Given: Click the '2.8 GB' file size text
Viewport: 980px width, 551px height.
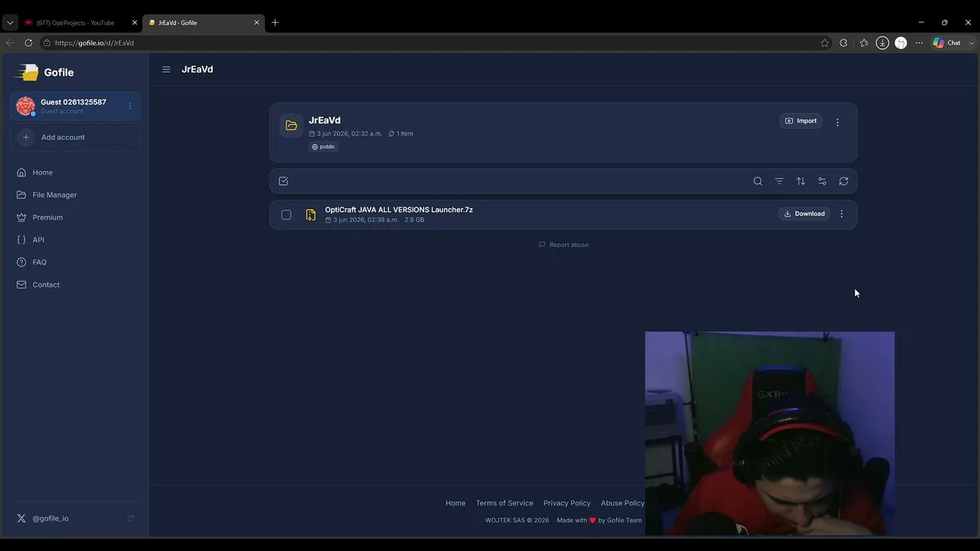Looking at the screenshot, I should 414,220.
